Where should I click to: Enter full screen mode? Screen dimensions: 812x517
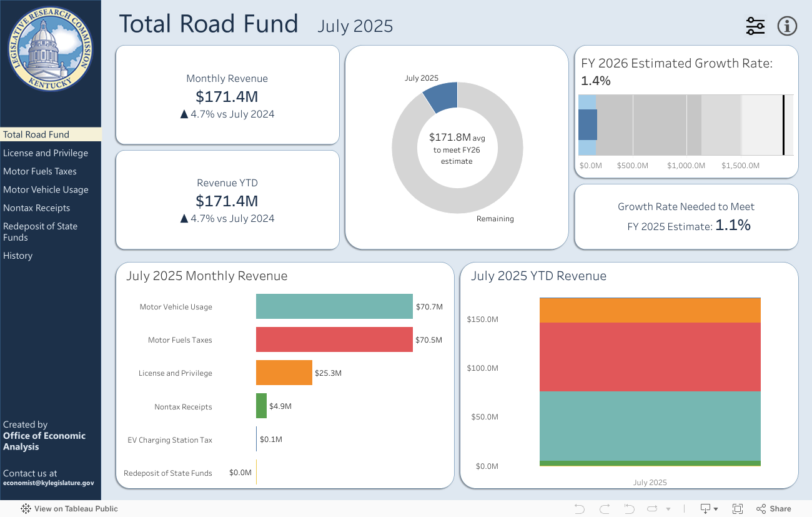[x=737, y=509]
